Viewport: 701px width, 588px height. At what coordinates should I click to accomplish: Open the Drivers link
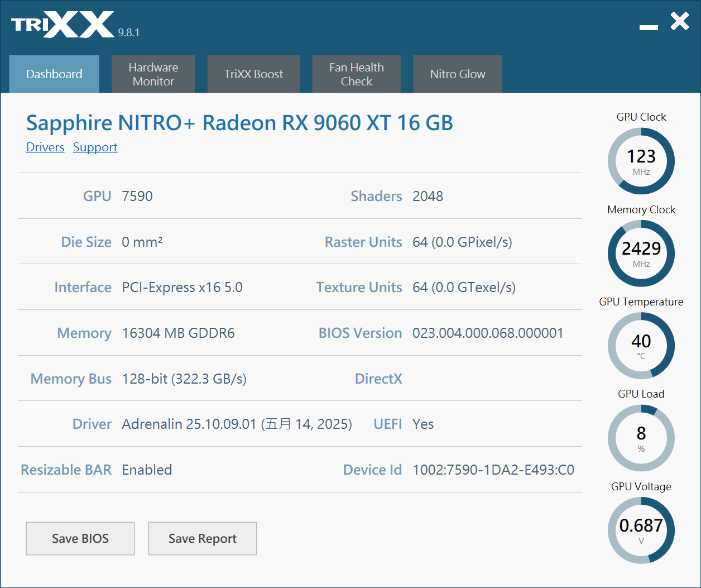pos(45,147)
